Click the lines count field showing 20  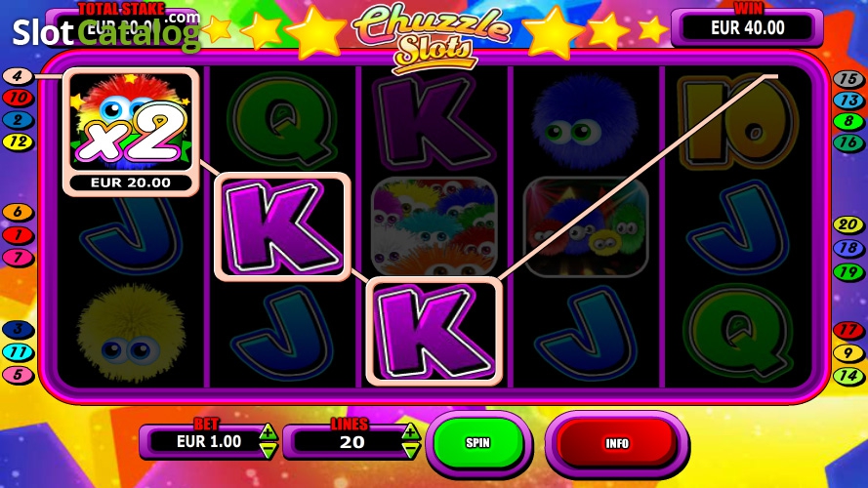(350, 442)
